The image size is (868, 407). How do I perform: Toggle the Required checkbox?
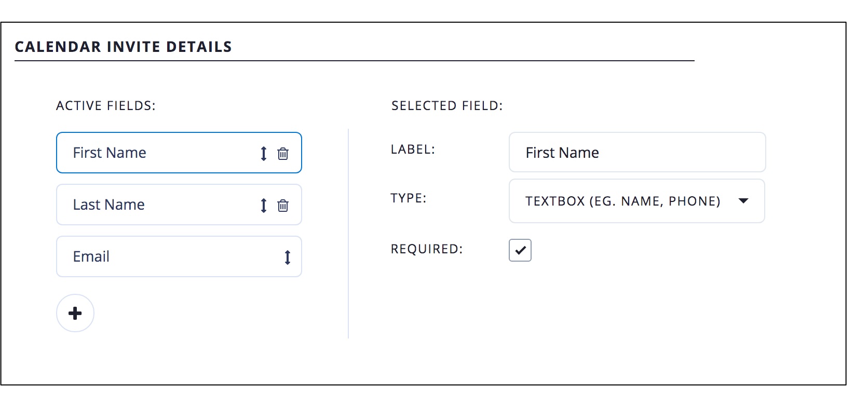520,250
